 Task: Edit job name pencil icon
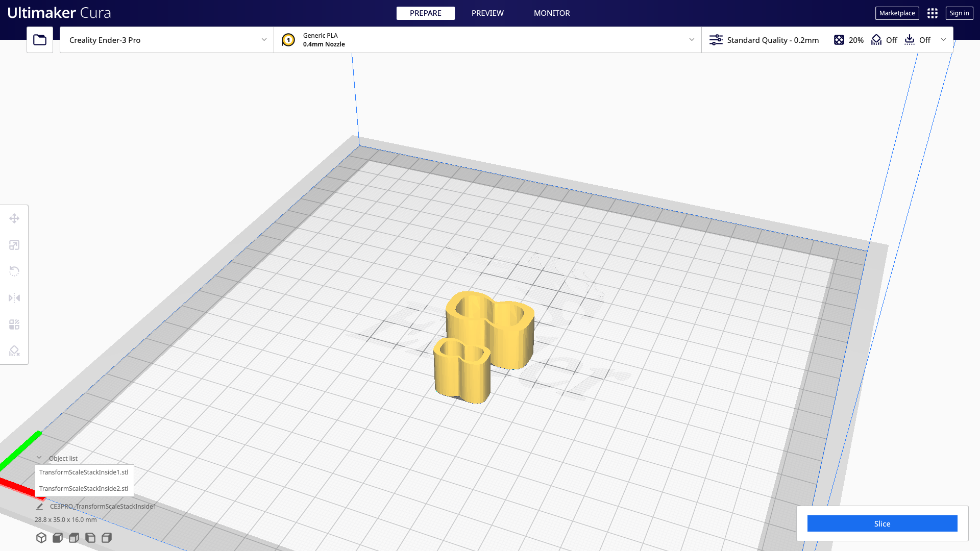point(40,507)
